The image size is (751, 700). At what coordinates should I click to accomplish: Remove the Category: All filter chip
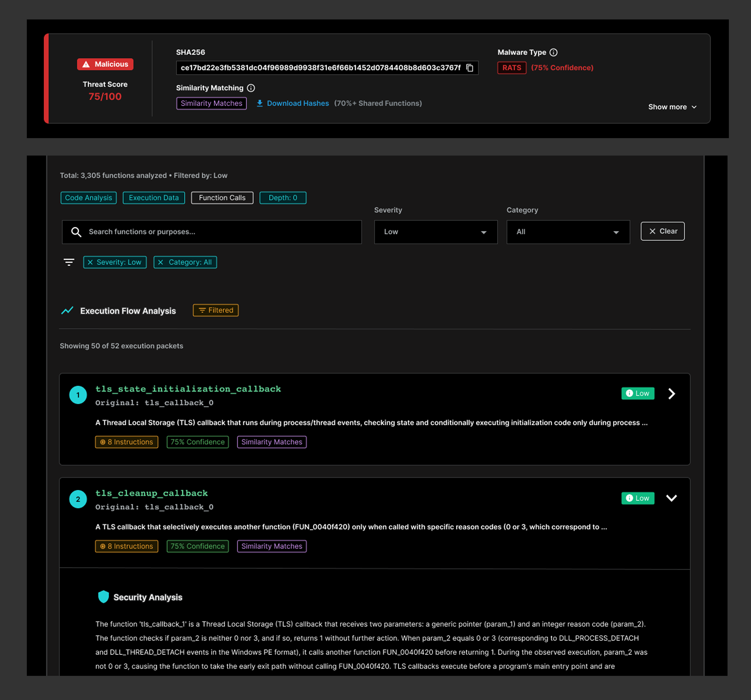tap(161, 262)
